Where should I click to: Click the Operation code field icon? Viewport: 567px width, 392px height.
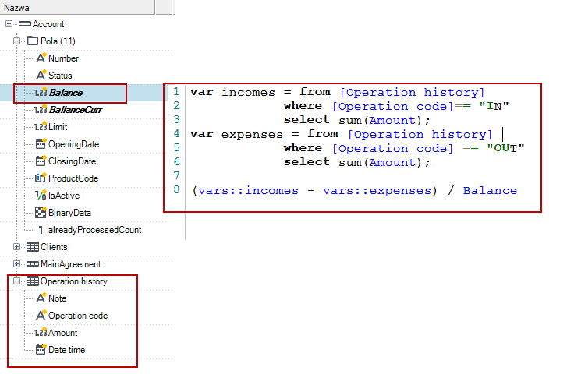pyautogui.click(x=41, y=315)
